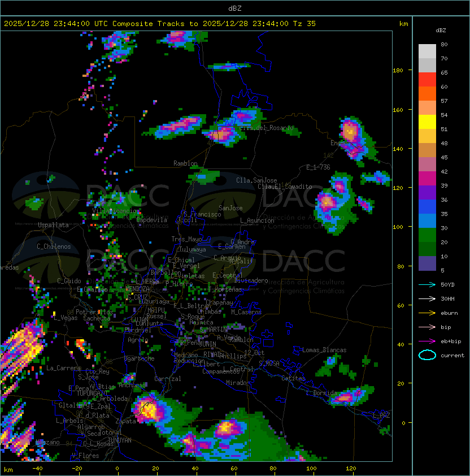Screen dimensions: 470x476
Task: Click the C_Guido label
Action: (69, 281)
